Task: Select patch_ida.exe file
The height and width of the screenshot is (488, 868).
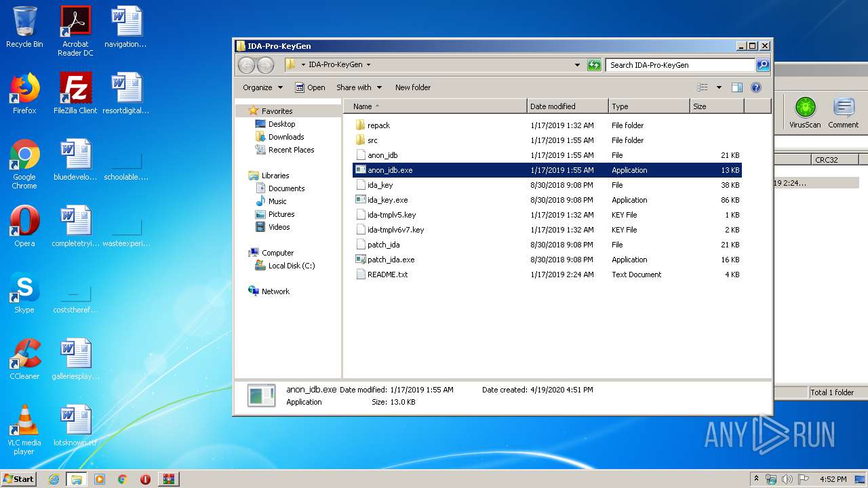Action: click(x=547, y=260)
